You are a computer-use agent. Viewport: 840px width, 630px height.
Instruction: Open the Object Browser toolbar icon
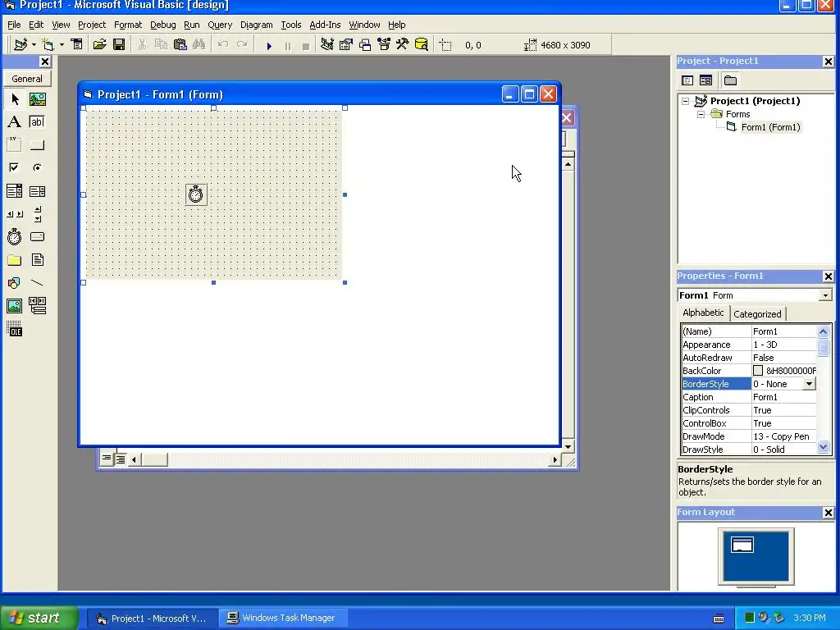click(x=384, y=44)
